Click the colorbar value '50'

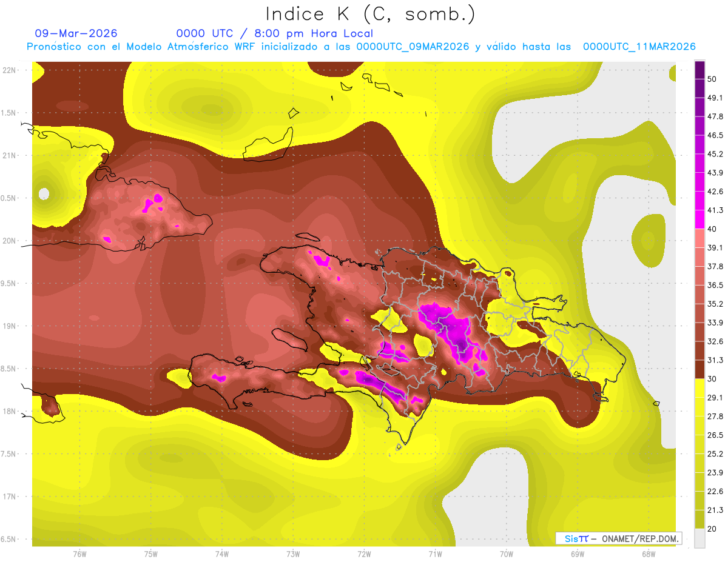point(712,79)
